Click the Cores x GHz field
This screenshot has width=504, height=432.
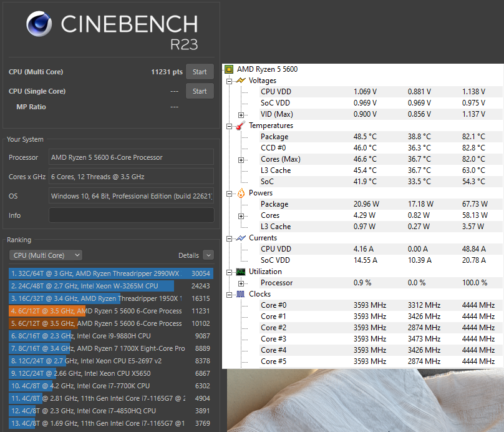[131, 177]
